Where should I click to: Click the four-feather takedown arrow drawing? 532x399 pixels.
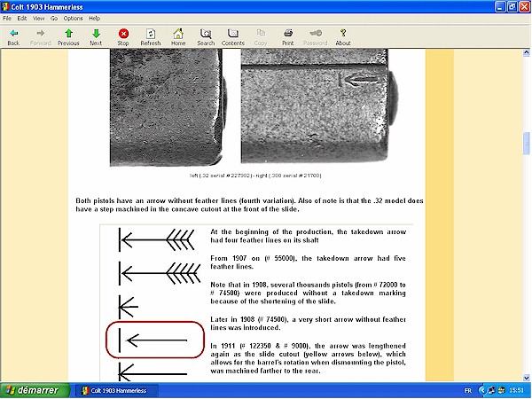pyautogui.click(x=157, y=239)
